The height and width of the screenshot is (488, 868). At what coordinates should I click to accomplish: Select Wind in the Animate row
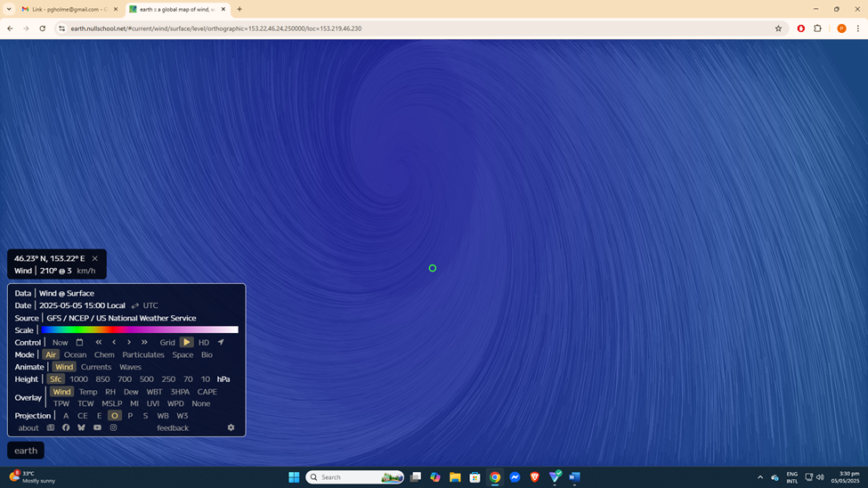pyautogui.click(x=64, y=367)
